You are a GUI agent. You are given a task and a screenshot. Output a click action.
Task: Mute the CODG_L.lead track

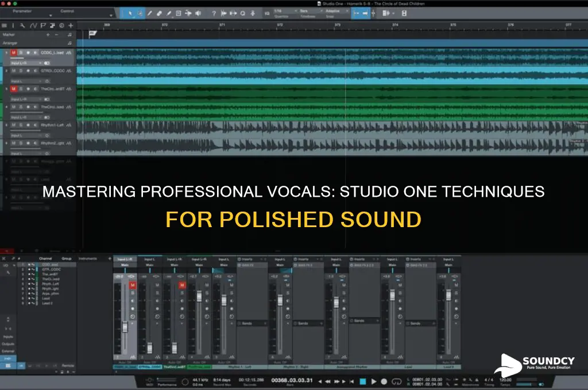[x=14, y=53]
